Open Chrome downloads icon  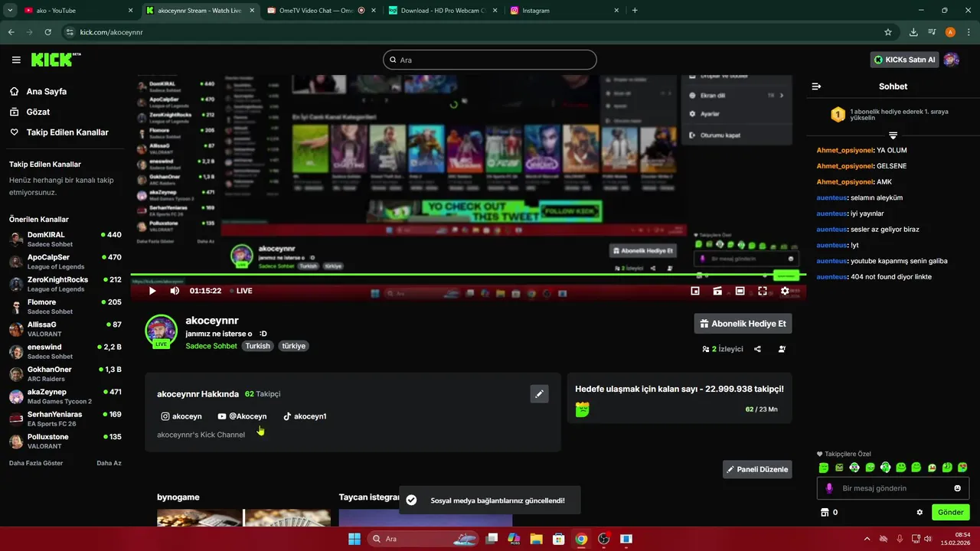coord(913,32)
